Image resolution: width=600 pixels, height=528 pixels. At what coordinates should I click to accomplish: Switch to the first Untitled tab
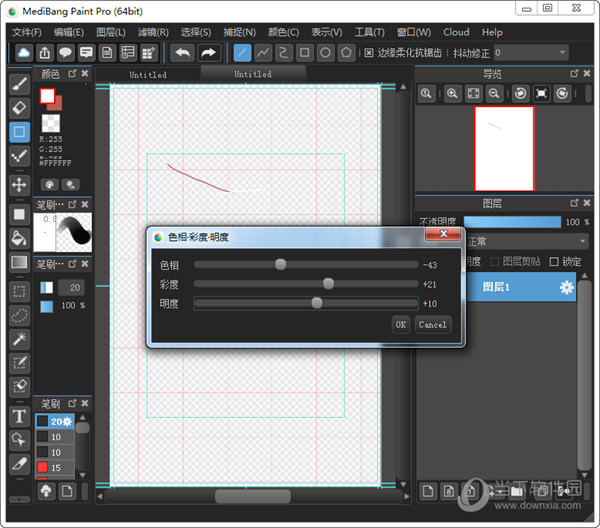[x=148, y=75]
